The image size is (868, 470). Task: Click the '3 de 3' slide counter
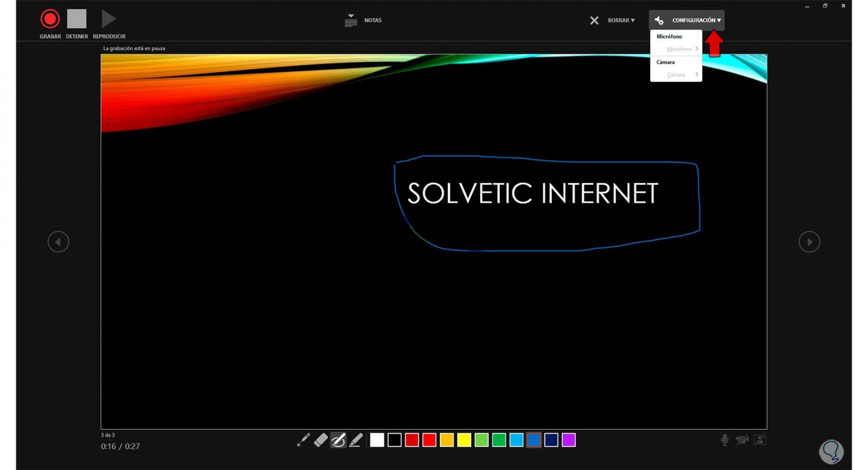pos(108,435)
